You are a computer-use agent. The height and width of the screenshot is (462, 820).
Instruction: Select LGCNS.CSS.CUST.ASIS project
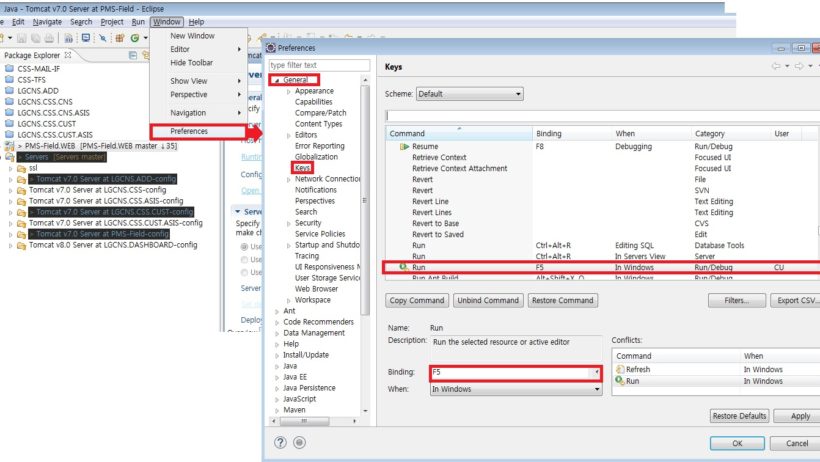55,135
